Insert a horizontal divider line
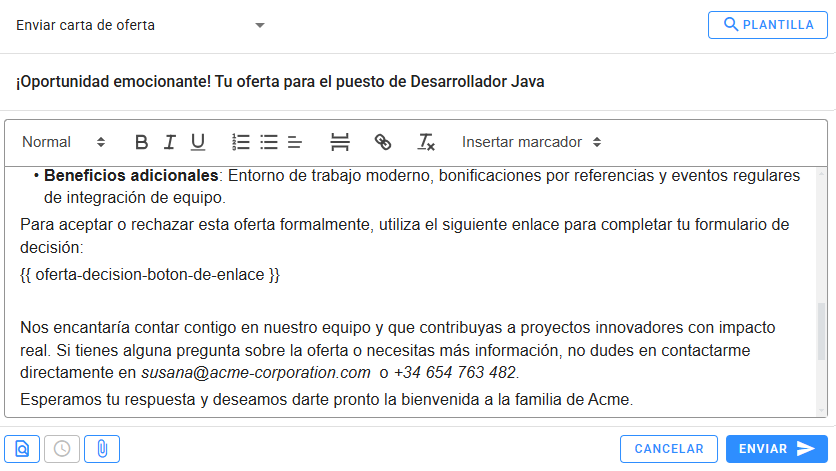Viewport: 836px width, 471px height. tap(340, 142)
